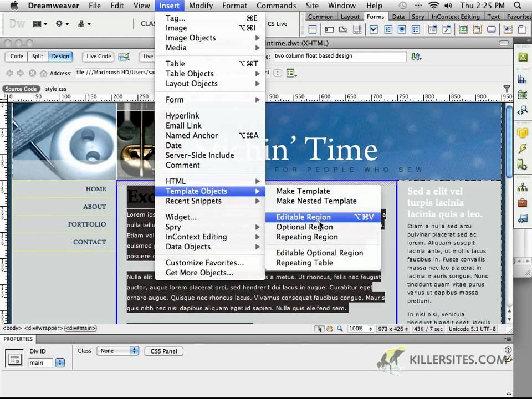Expand the Image Objects submenu

[x=210, y=38]
